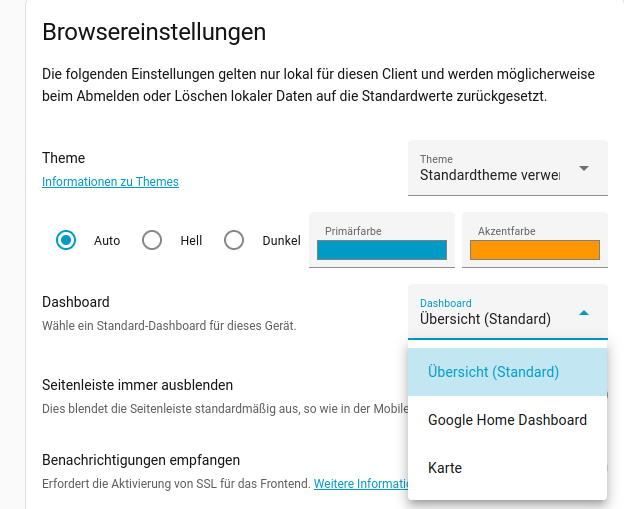Select the Hell theme mode radio button

[x=152, y=240]
